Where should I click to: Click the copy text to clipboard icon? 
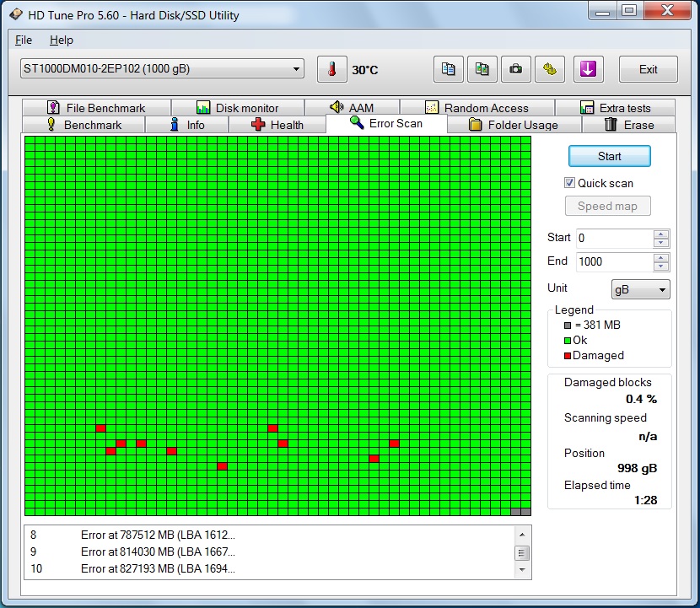[448, 69]
